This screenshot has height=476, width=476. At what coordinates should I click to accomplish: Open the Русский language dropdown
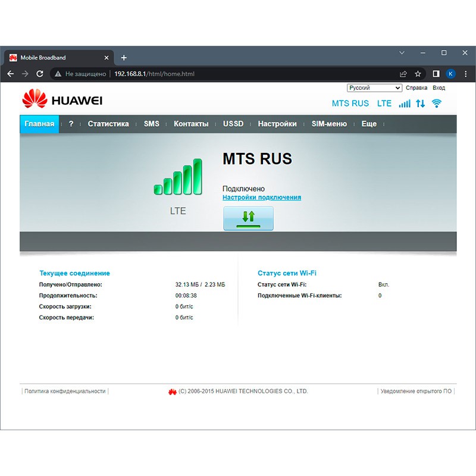(x=374, y=88)
